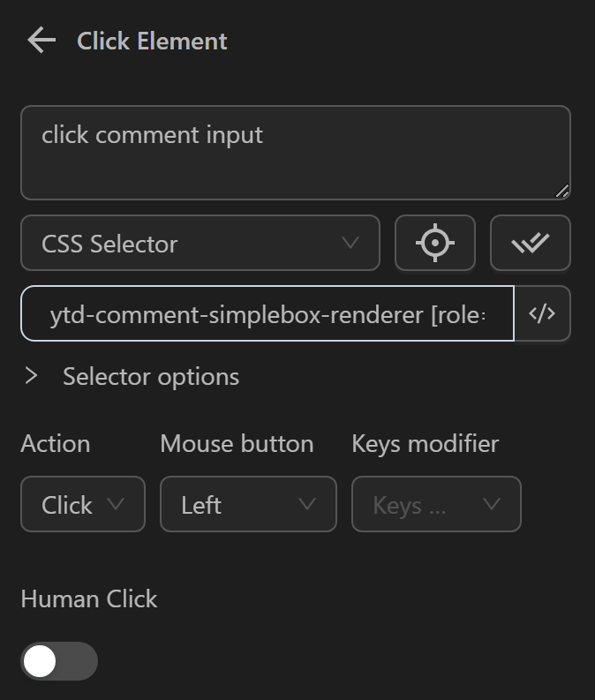This screenshot has height=700, width=595.
Task: Open the Keys modifier dropdown
Action: tap(435, 504)
